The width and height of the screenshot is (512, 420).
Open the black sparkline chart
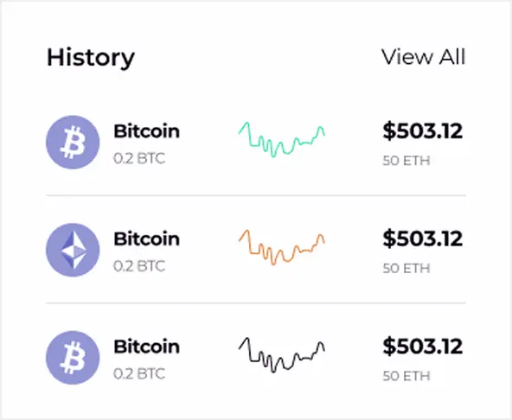[x=282, y=354]
